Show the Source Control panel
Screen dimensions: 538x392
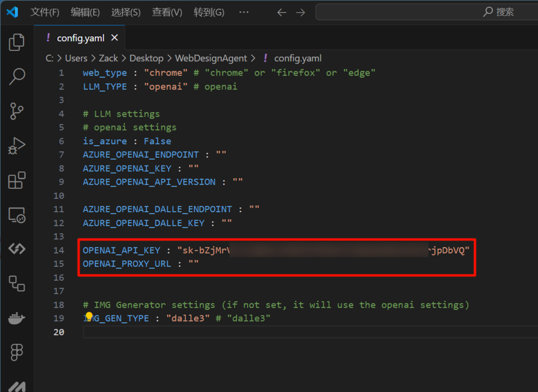(x=17, y=111)
